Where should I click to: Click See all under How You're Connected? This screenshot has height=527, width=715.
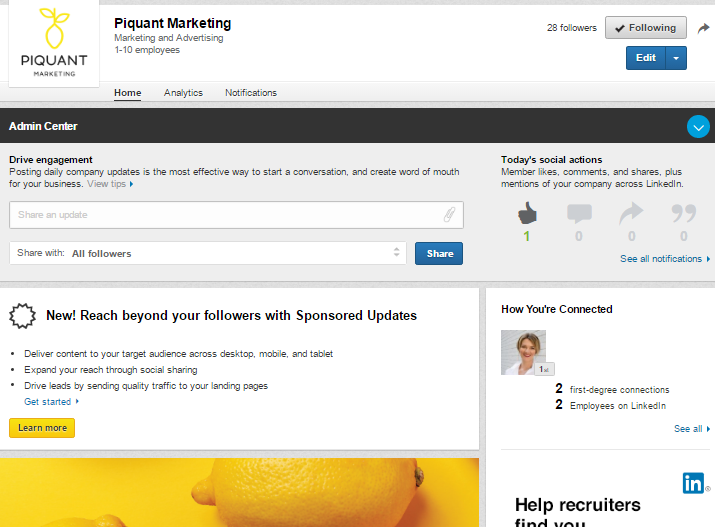(692, 429)
